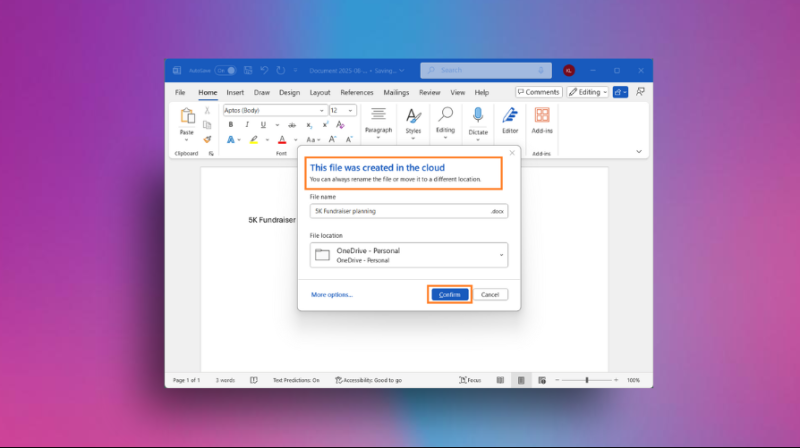Screen dimensions: 800x448
Task: Open the Editor tool in the ribbon
Action: [x=510, y=116]
